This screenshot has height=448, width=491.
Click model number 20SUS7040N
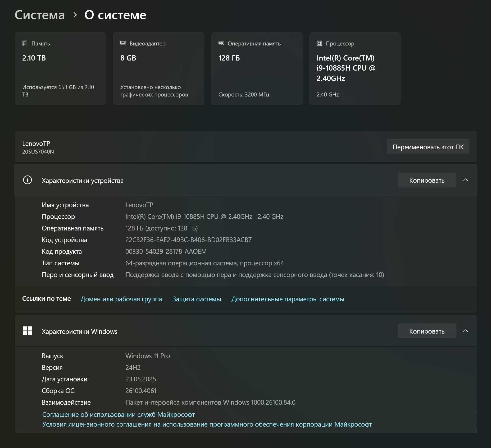38,152
